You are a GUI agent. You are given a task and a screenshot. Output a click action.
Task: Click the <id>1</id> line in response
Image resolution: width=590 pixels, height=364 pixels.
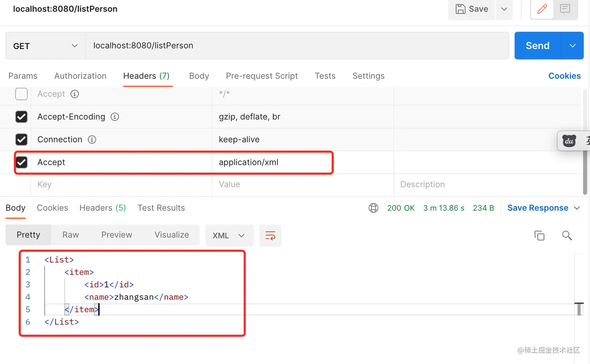point(109,285)
